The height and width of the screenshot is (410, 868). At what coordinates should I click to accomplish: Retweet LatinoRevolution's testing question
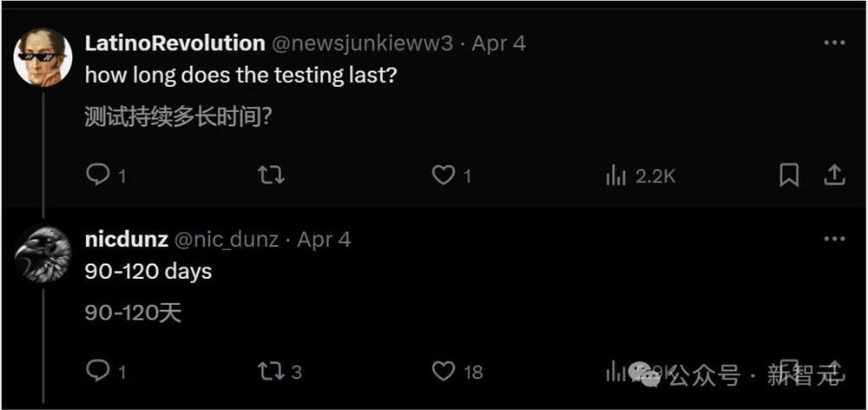[271, 175]
